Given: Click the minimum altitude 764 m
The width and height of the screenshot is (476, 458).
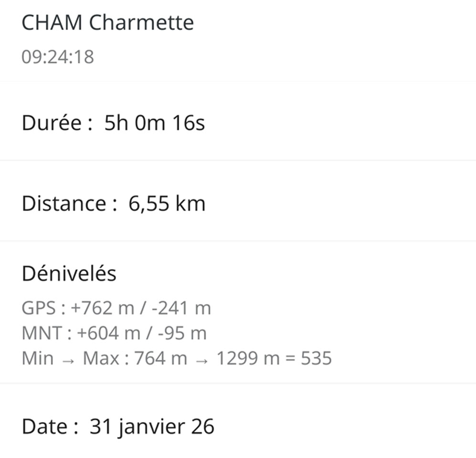Looking at the screenshot, I should point(160,358).
